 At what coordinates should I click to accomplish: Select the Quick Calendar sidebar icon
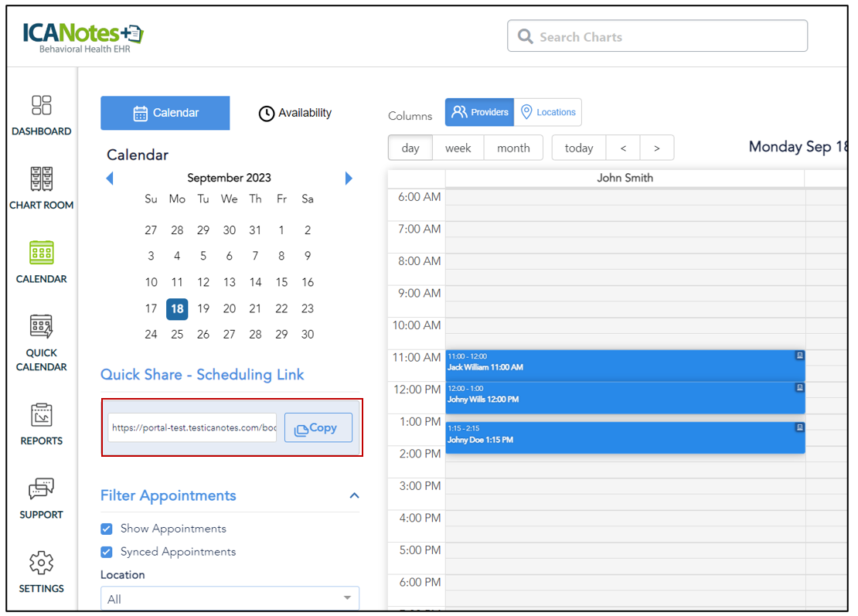point(41,327)
